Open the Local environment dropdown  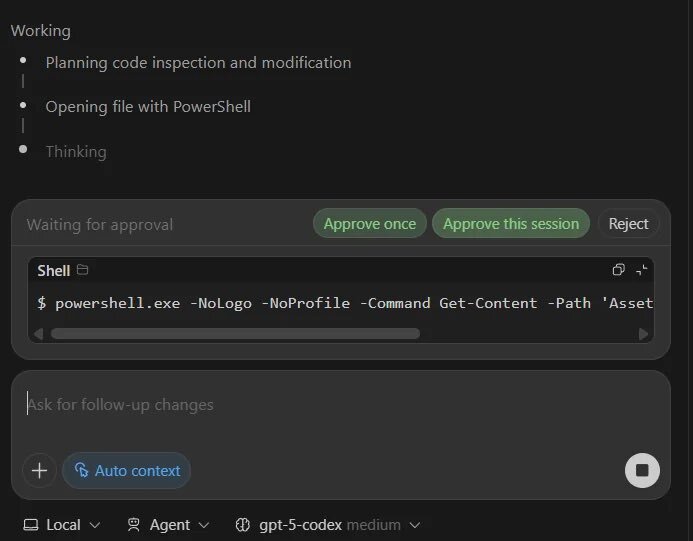[62, 525]
